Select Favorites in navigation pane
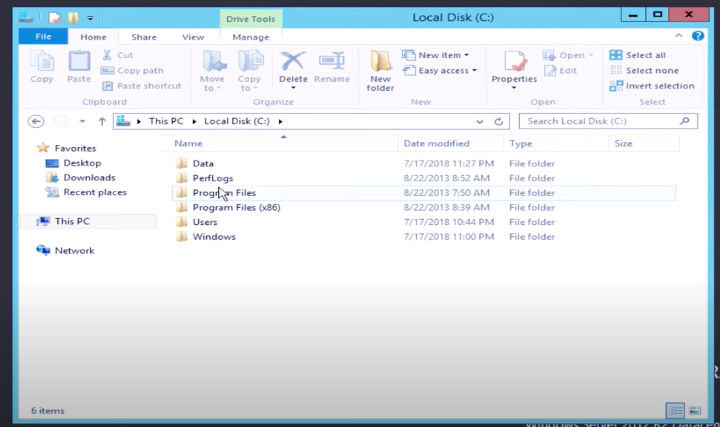 [66, 148]
